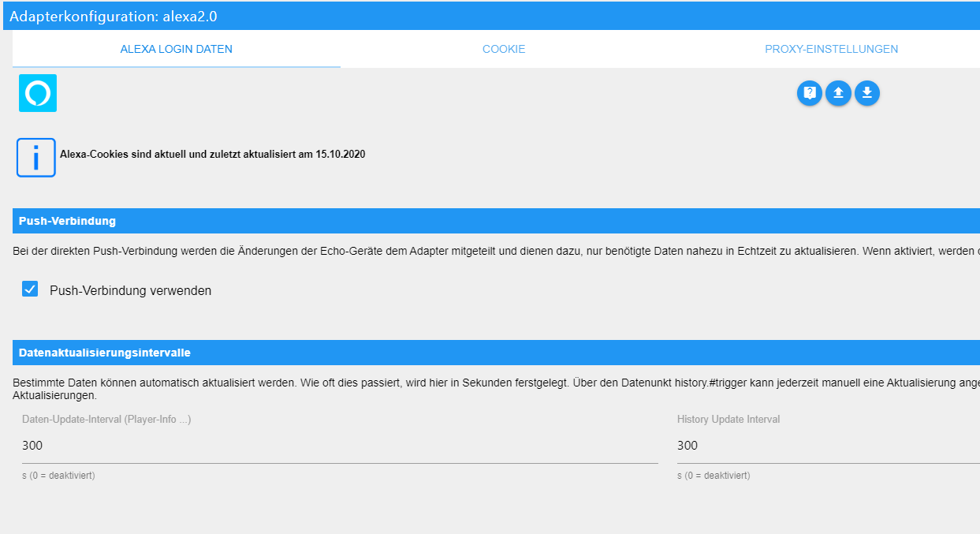Click the "Daten-Update-Interval (Player-Info ...)" label
Image resolution: width=980 pixels, height=534 pixels.
click(x=106, y=420)
